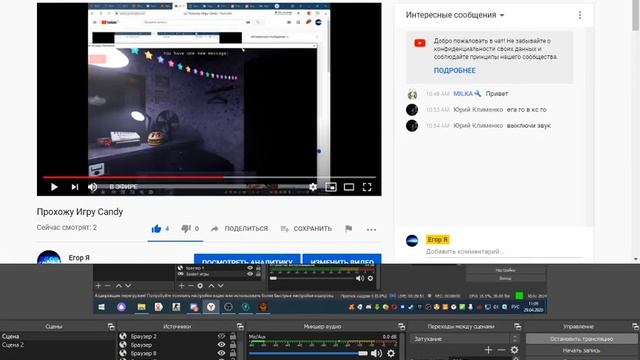Image resolution: width=640 pixels, height=360 pixels.
Task: Click MILKA's chat avatar
Action: [x=412, y=94]
